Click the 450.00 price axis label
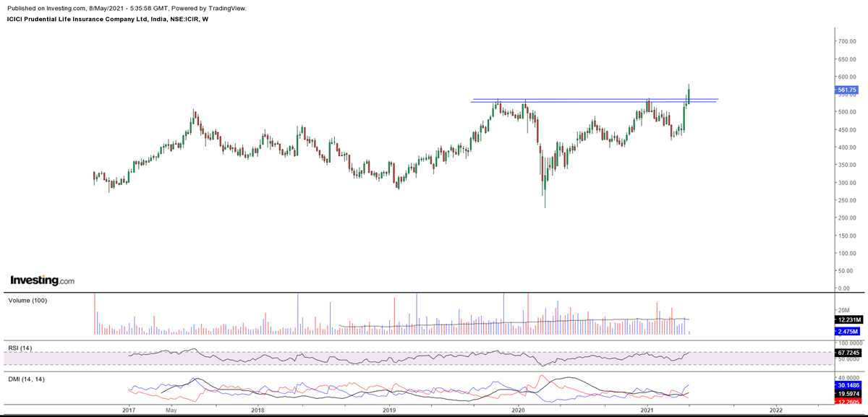This screenshot has width=868, height=417. (847, 130)
